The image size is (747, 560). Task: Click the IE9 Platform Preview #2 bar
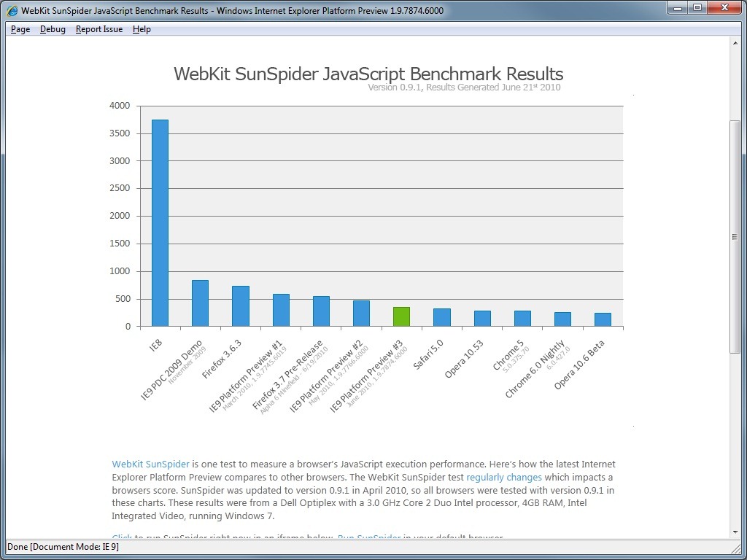coord(361,314)
